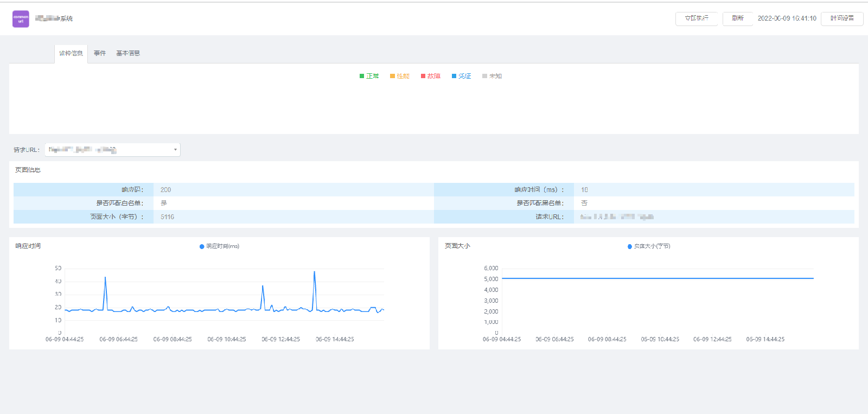Switch to the 监控信息 tab

[71, 53]
